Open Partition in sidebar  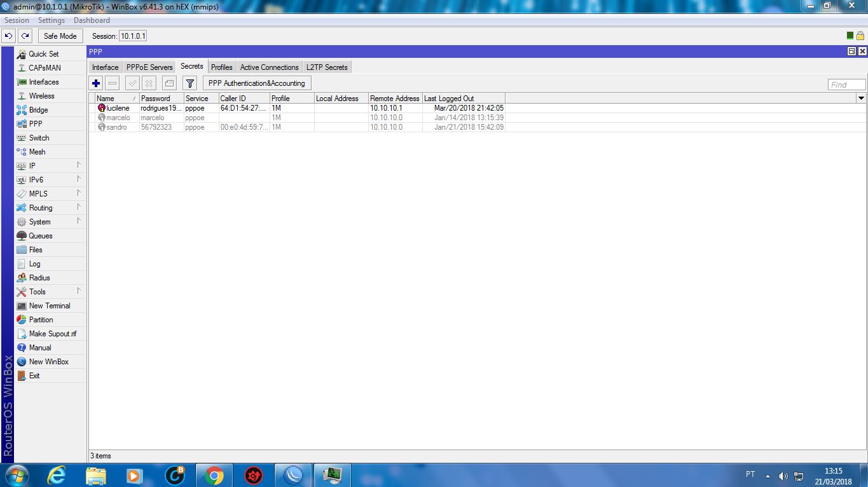[50, 320]
